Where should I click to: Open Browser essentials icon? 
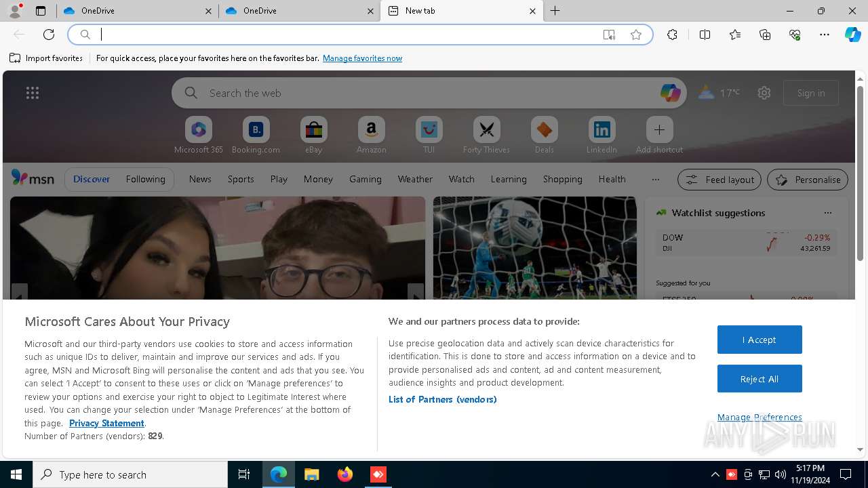795,35
